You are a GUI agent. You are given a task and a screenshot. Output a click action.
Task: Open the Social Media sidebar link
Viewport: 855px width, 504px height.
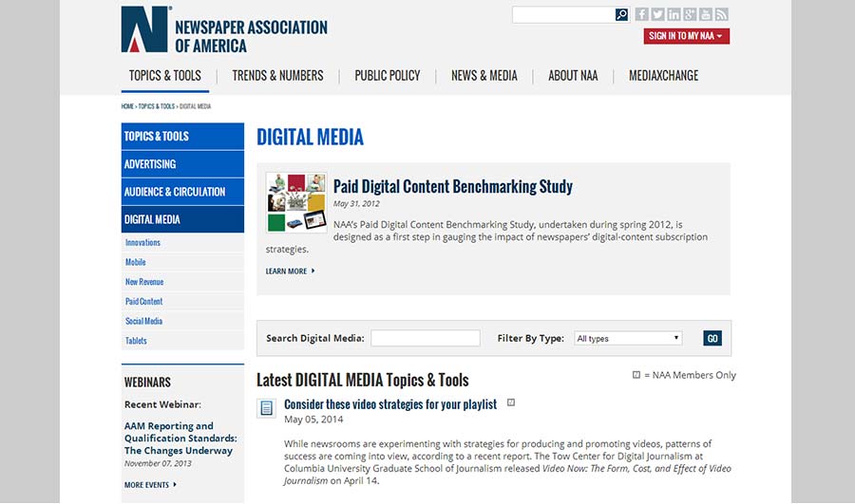144,321
